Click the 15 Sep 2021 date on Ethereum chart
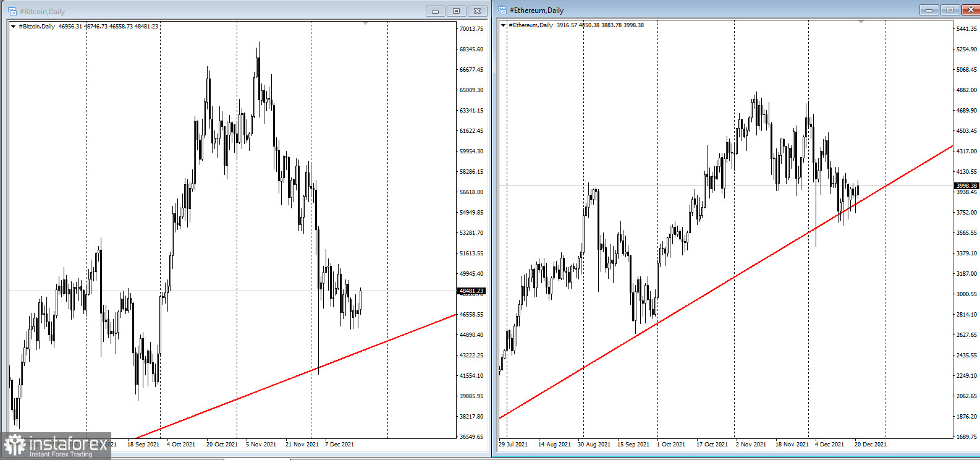980x460 pixels. point(633,444)
